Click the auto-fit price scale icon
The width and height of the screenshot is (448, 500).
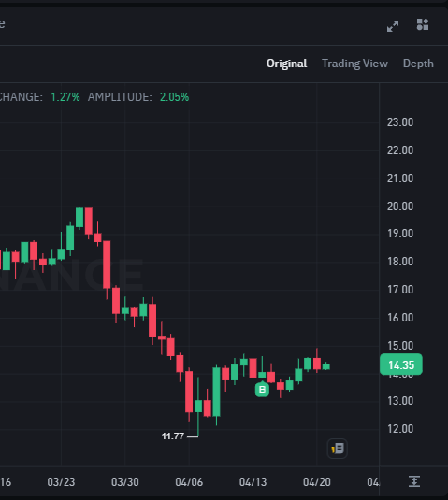coord(414,481)
